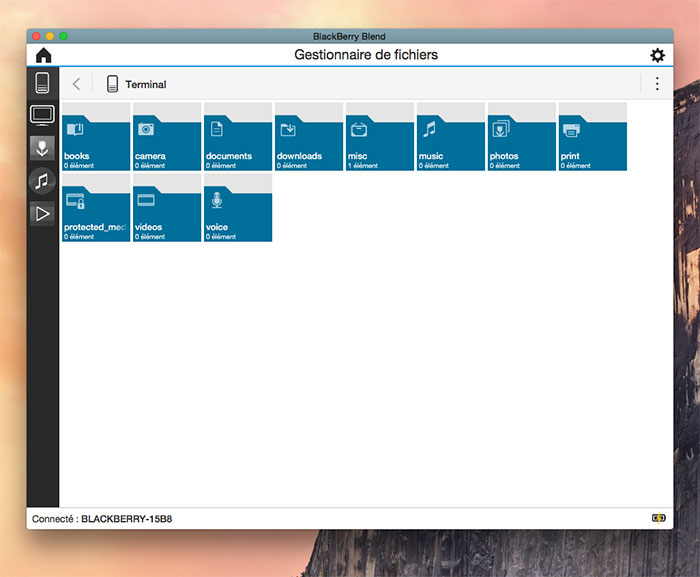Maximize the BlackBerry Blend window with green button

(63, 36)
